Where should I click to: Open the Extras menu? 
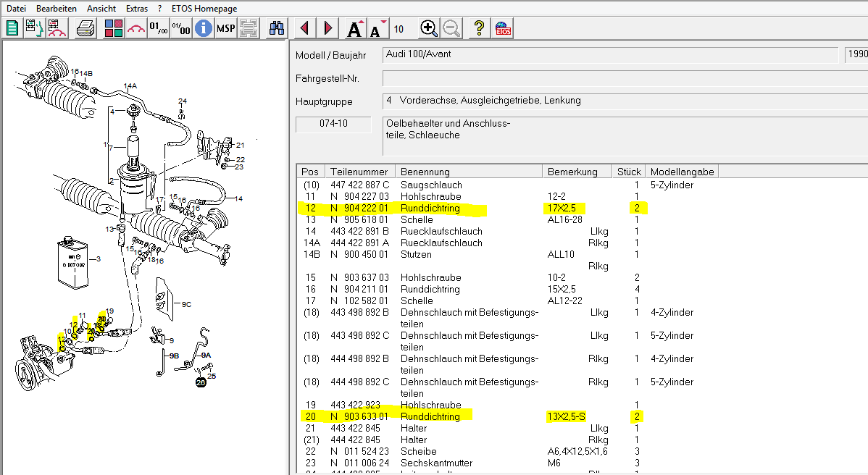coord(136,8)
